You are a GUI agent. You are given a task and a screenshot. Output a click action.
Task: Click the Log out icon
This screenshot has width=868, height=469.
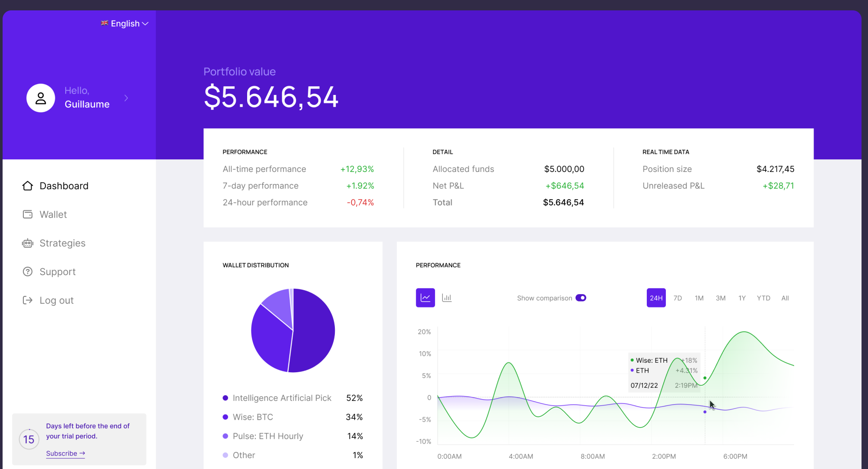27,300
